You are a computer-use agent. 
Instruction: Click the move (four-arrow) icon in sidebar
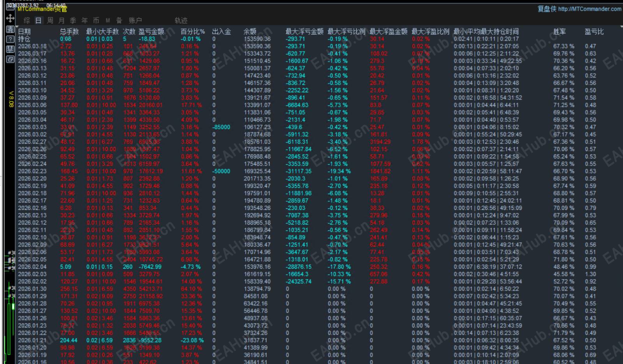click(x=10, y=18)
